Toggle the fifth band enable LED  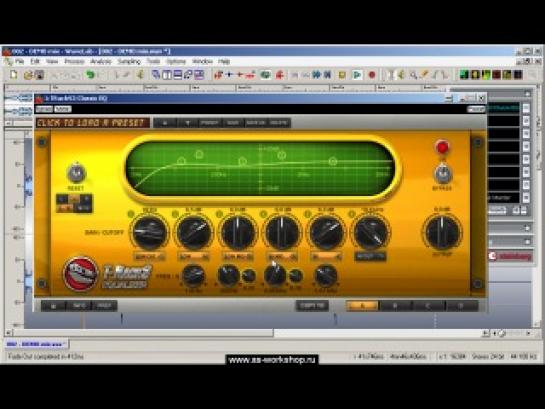pyautogui.click(x=308, y=214)
